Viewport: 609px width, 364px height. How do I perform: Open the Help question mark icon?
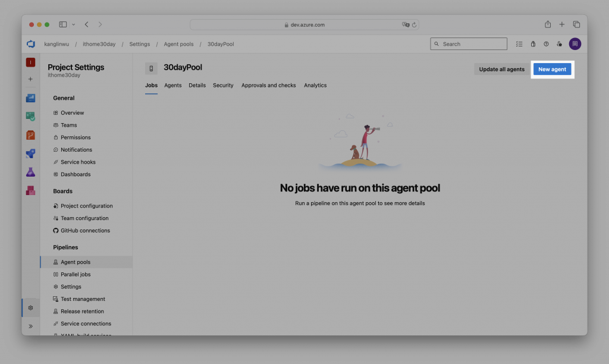546,44
